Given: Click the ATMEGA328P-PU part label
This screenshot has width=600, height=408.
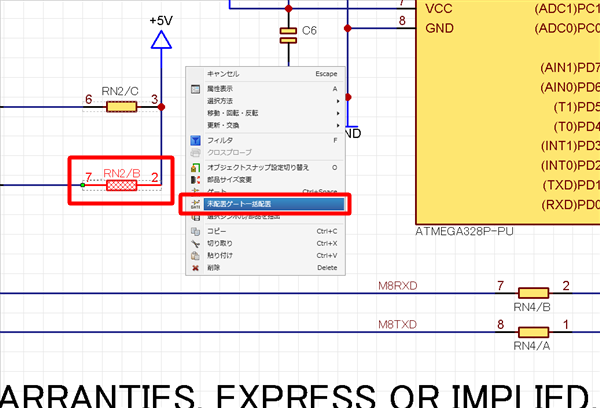Looking at the screenshot, I should [464, 232].
